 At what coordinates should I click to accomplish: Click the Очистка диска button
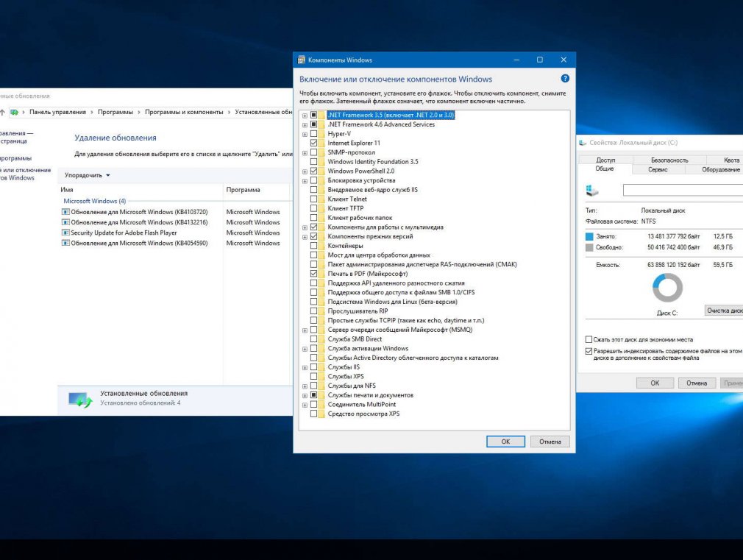[724, 311]
